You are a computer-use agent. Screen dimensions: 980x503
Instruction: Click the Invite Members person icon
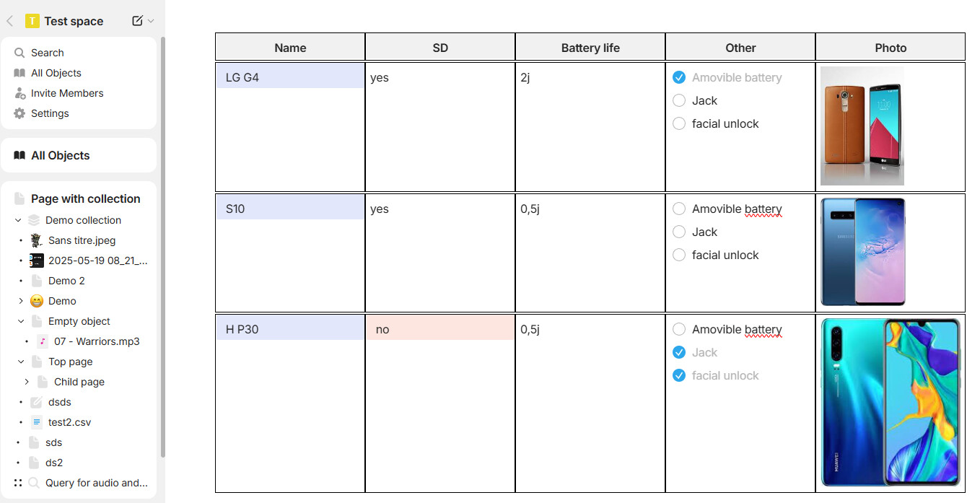[x=19, y=93]
